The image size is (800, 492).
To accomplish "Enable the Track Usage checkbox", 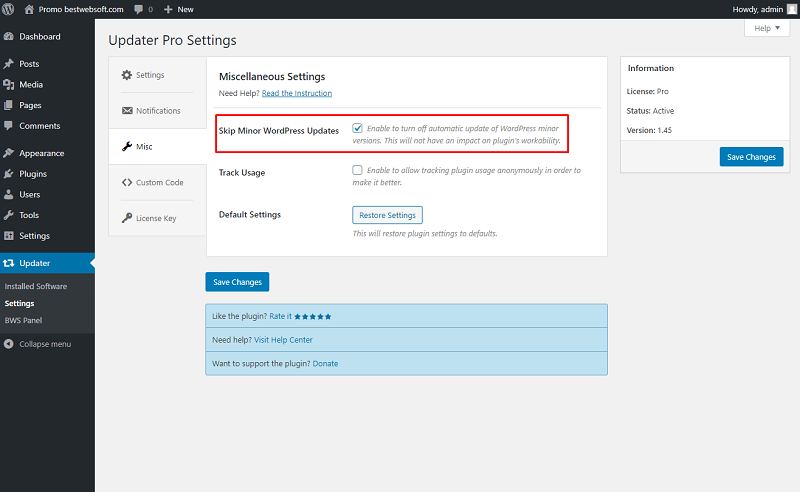I will [x=357, y=170].
